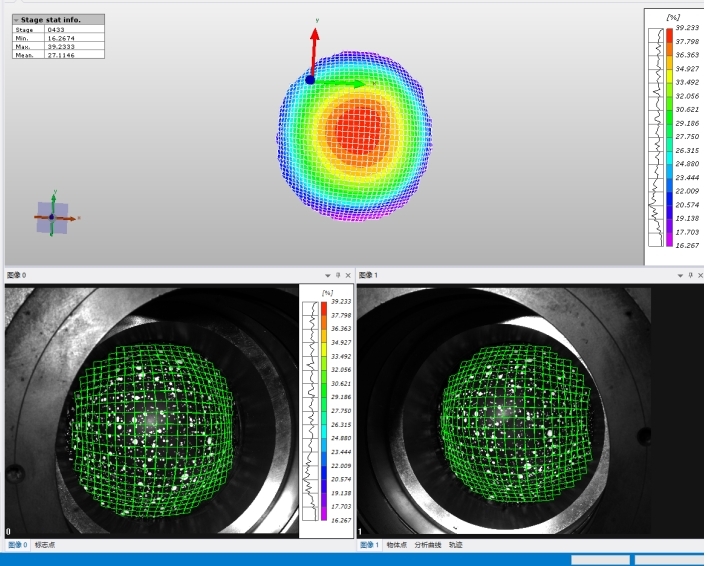Select the 图像 0 bottom tab

[18, 545]
